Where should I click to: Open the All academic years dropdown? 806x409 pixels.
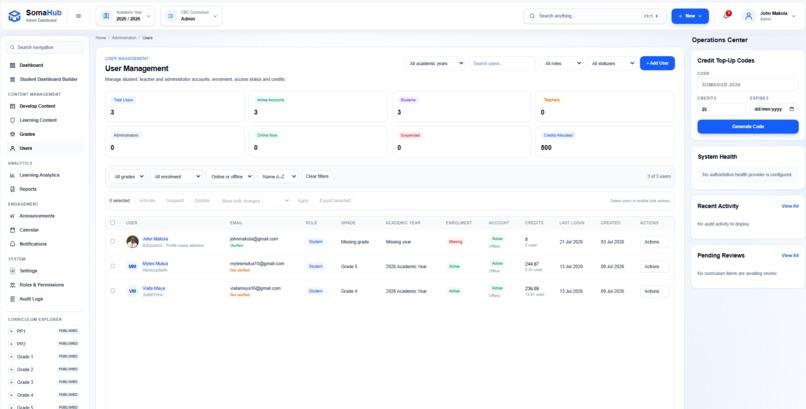(x=434, y=63)
